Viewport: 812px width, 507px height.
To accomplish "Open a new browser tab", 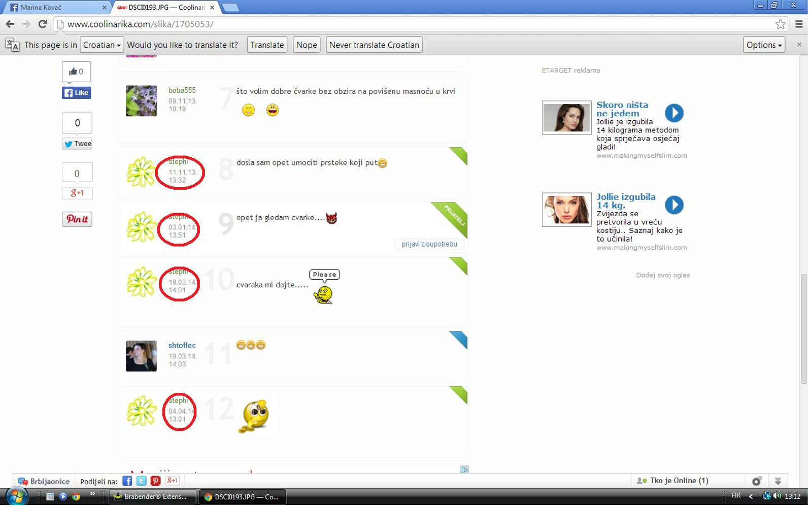I will pos(230,7).
